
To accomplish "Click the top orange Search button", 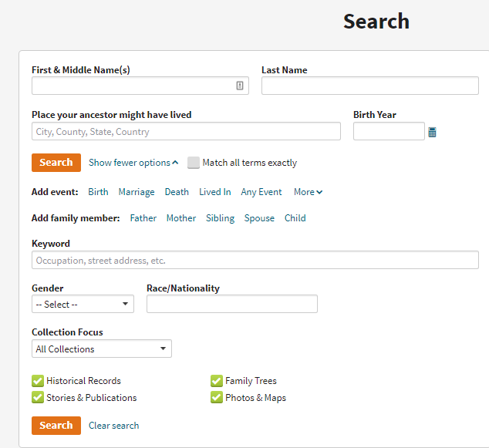I will (x=56, y=163).
